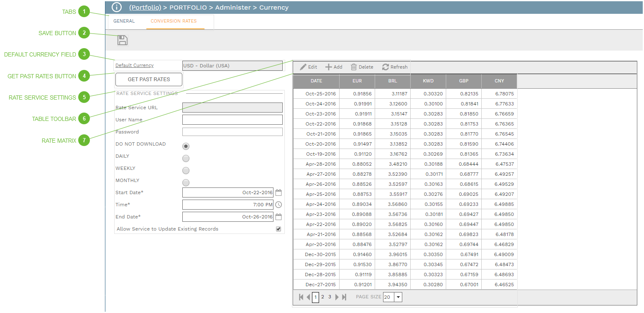
Task: Open the Start Date calendar picker
Action: (279, 193)
